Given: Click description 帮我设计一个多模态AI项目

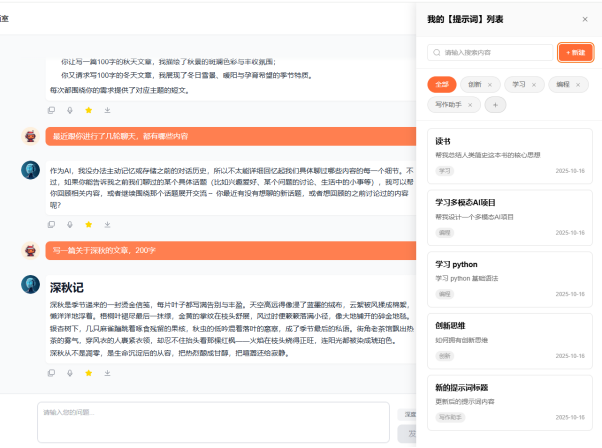Looking at the screenshot, I should [x=474, y=217].
